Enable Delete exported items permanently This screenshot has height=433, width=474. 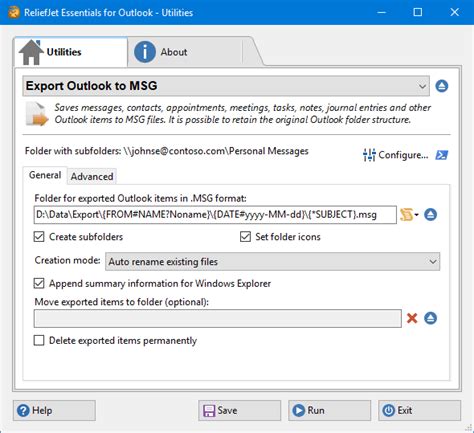39,341
